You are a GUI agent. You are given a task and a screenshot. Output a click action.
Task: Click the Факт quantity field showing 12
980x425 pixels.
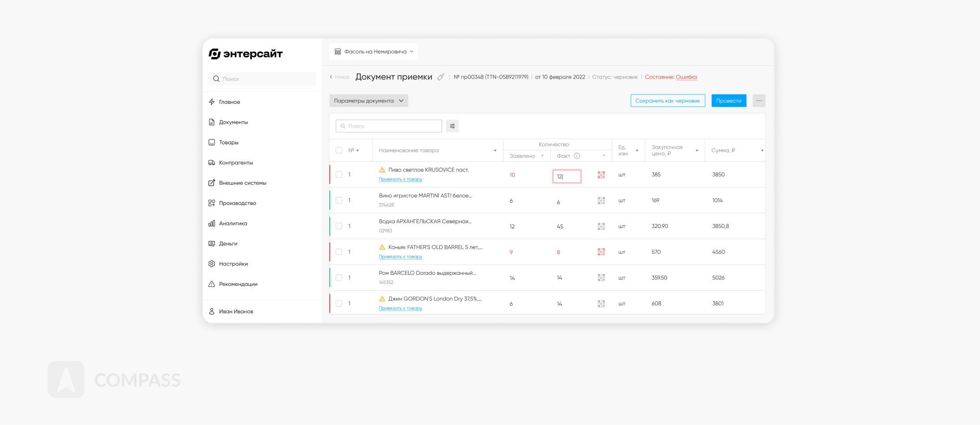click(x=566, y=176)
